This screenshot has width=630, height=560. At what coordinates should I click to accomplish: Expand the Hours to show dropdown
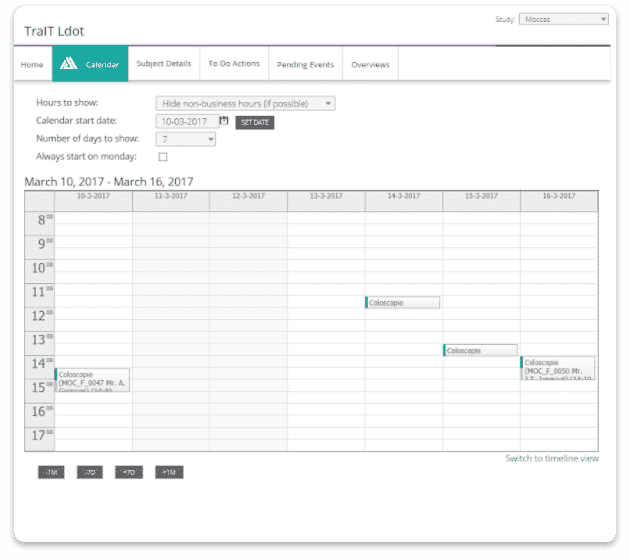pos(245,104)
